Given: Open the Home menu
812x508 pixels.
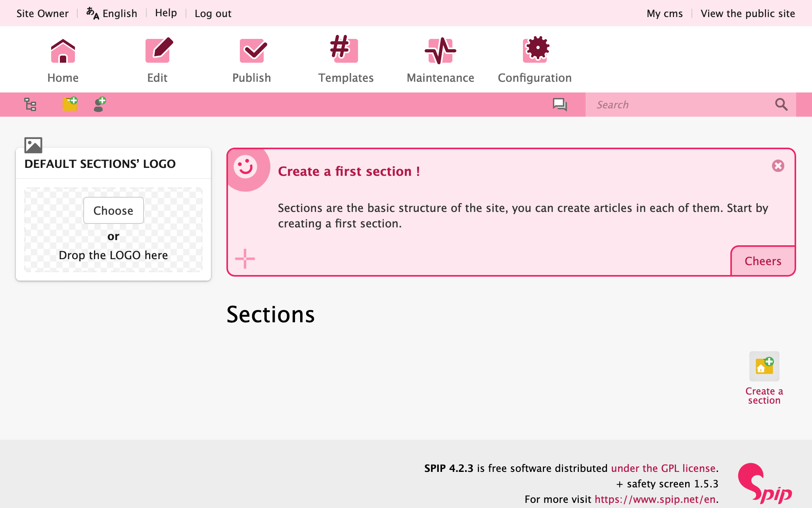Looking at the screenshot, I should (x=63, y=60).
